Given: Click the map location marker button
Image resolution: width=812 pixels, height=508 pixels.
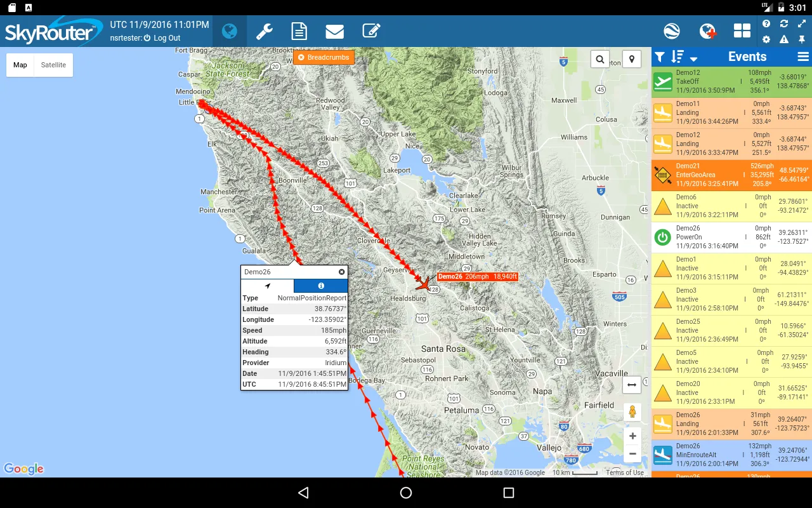Looking at the screenshot, I should coord(632,60).
